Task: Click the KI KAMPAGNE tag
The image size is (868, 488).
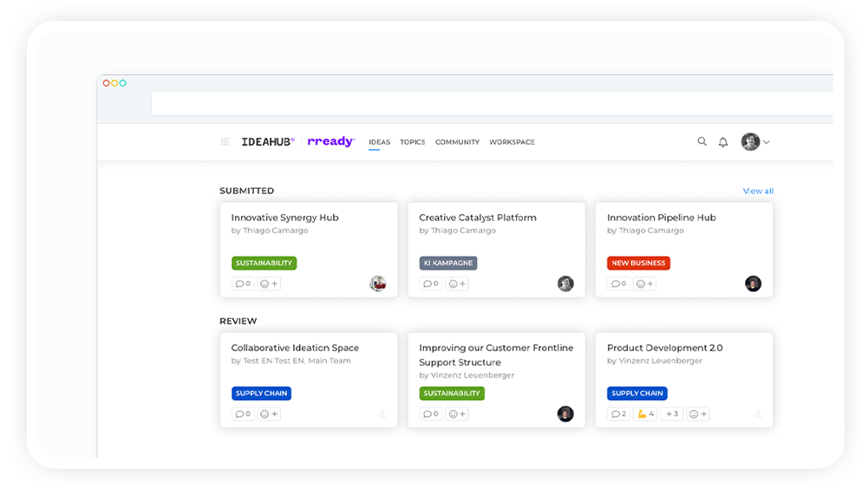Action: pos(448,263)
